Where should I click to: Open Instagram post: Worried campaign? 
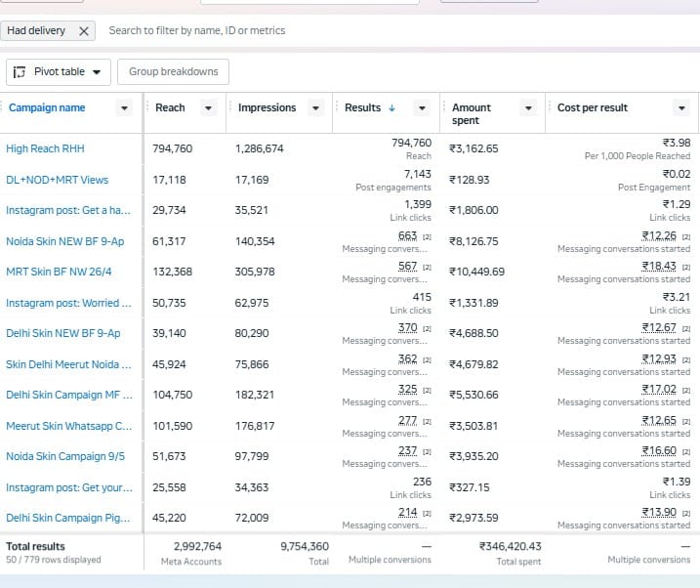point(68,303)
